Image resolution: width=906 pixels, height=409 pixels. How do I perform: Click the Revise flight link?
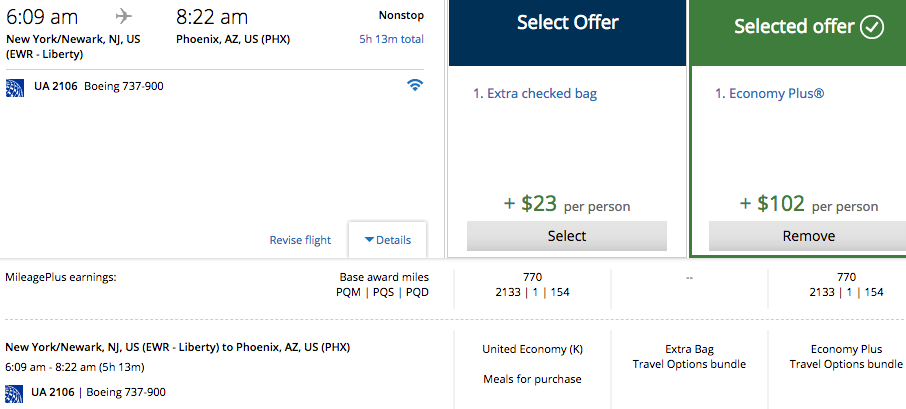coord(300,240)
